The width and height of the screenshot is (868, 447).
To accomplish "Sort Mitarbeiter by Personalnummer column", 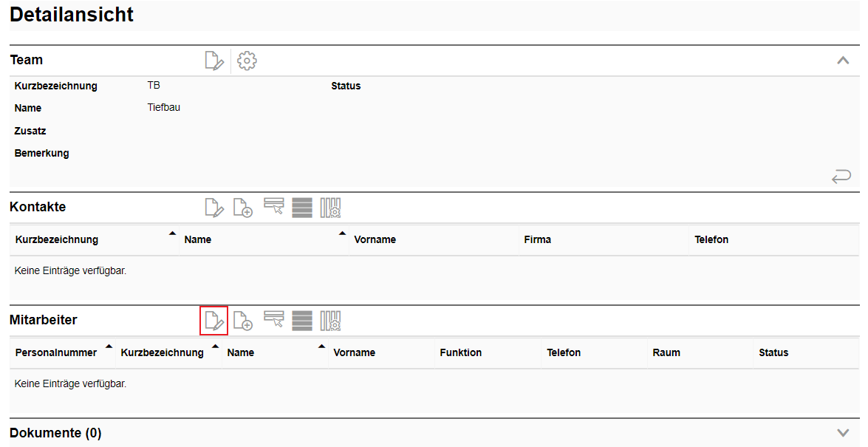I will [56, 352].
